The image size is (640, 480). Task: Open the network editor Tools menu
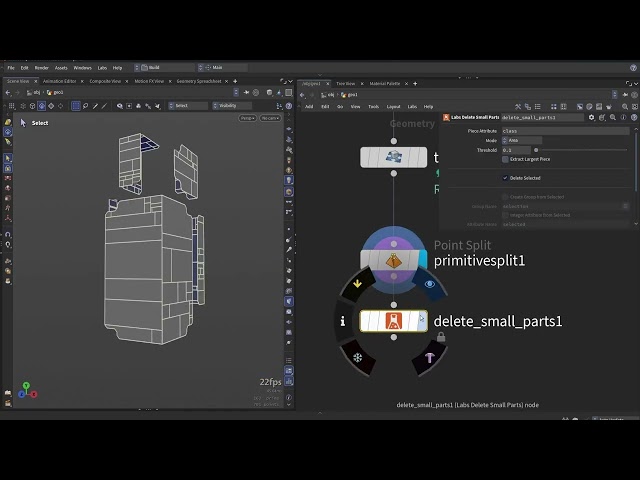click(x=373, y=107)
